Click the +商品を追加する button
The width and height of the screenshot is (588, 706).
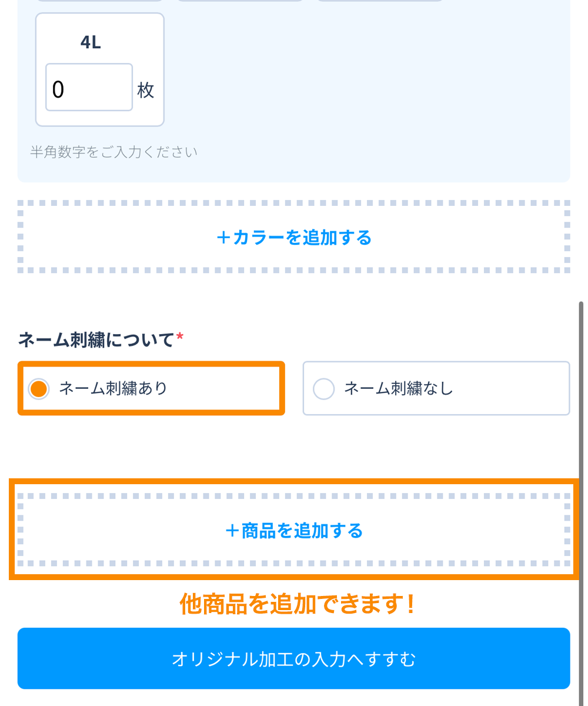[294, 531]
